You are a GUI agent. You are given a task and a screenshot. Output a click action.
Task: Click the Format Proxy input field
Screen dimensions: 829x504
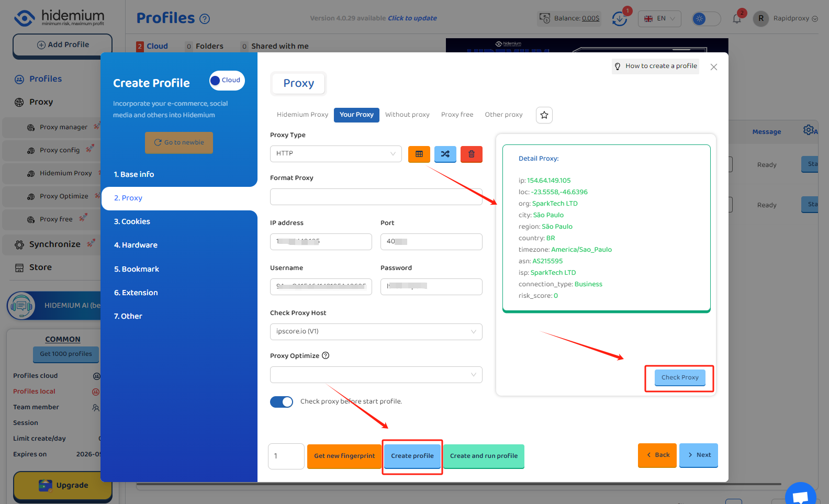(376, 197)
